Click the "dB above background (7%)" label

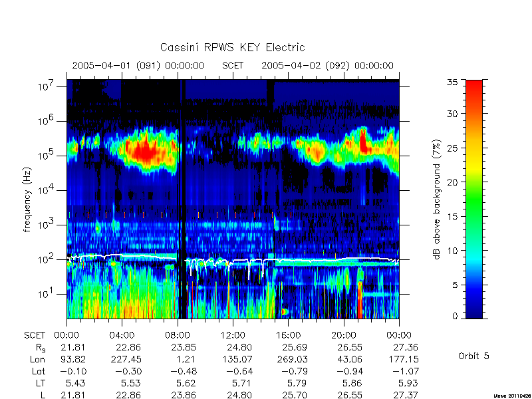(437, 199)
